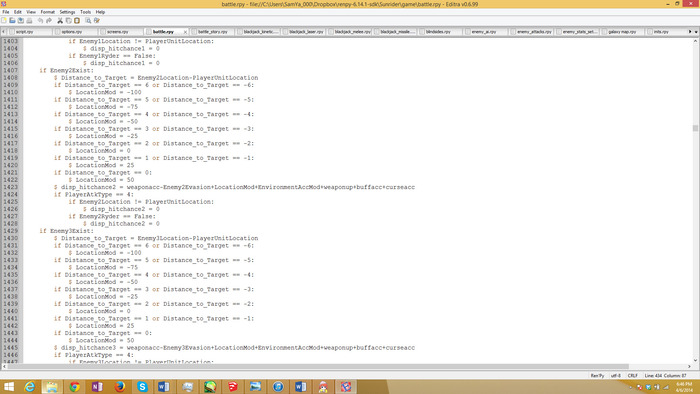Switch to the blindsides.rpy tab
700x394 pixels.
(x=441, y=32)
